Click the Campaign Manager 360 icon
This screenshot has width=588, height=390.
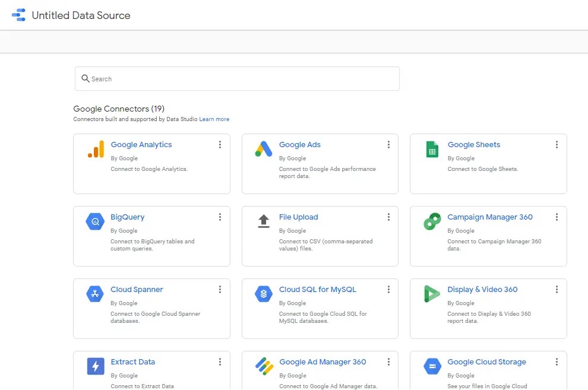[x=432, y=221]
